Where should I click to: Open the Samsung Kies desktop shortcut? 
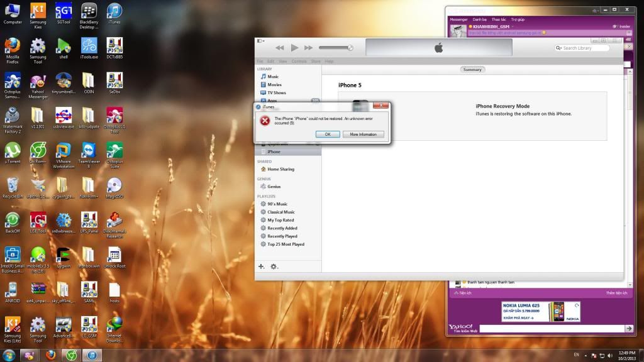(38, 16)
